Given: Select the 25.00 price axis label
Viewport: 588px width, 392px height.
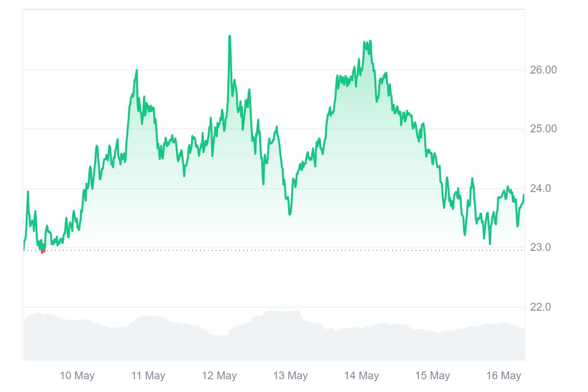Looking at the screenshot, I should (543, 129).
